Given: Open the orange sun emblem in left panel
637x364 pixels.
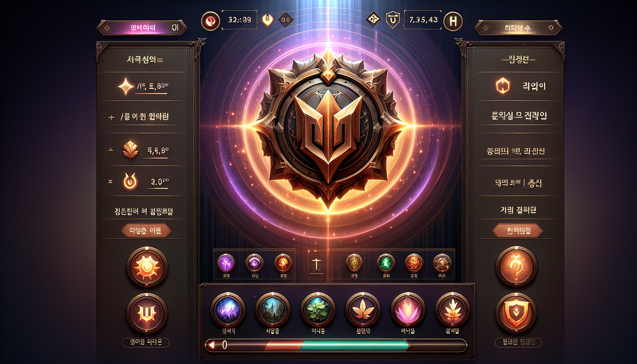Looking at the screenshot, I should point(147,267).
